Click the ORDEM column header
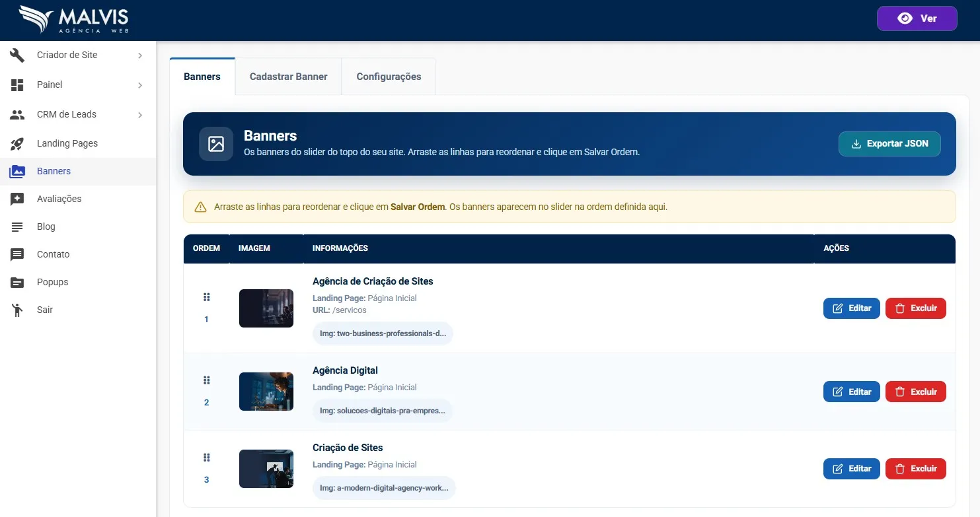This screenshot has height=517, width=980. (206, 248)
